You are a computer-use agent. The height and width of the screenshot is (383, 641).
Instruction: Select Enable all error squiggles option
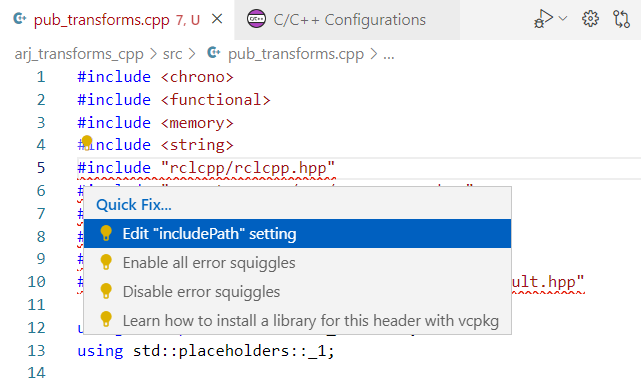coord(297,263)
